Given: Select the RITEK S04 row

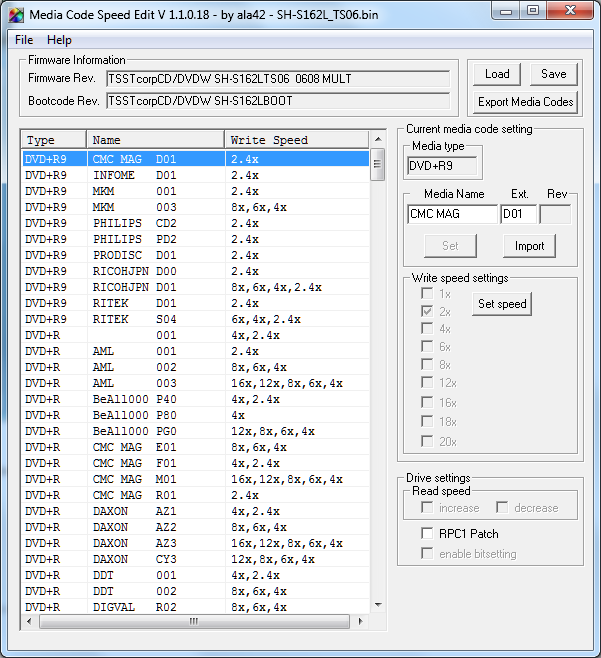Looking at the screenshot, I should coord(196,319).
